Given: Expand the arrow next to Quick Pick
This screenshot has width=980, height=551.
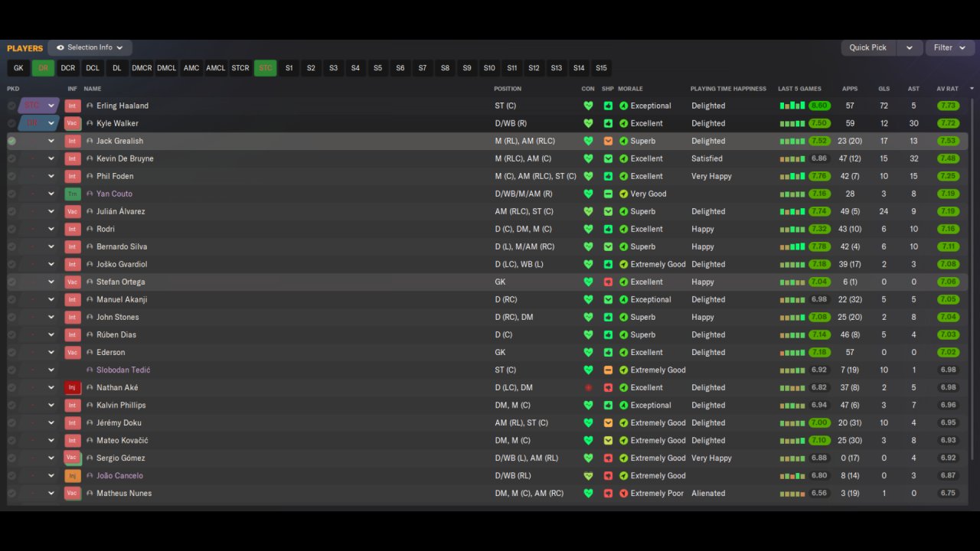Looking at the screenshot, I should coord(909,47).
